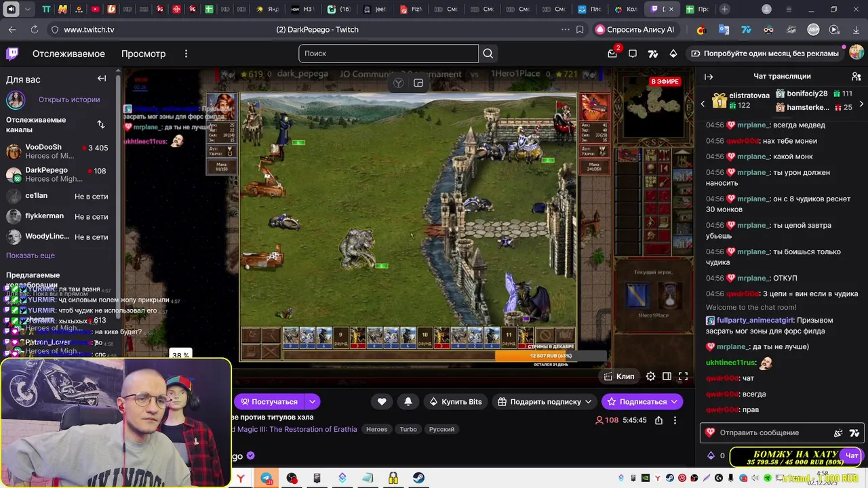Image resolution: width=868 pixels, height=488 pixels.
Task: Open player settings gear
Action: pyautogui.click(x=650, y=376)
